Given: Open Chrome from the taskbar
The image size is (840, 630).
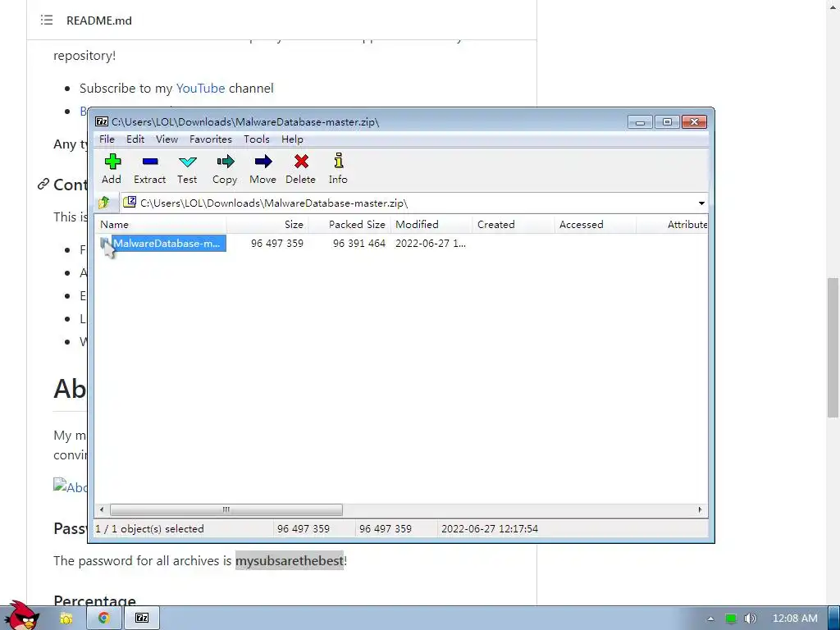Looking at the screenshot, I should pos(103,618).
